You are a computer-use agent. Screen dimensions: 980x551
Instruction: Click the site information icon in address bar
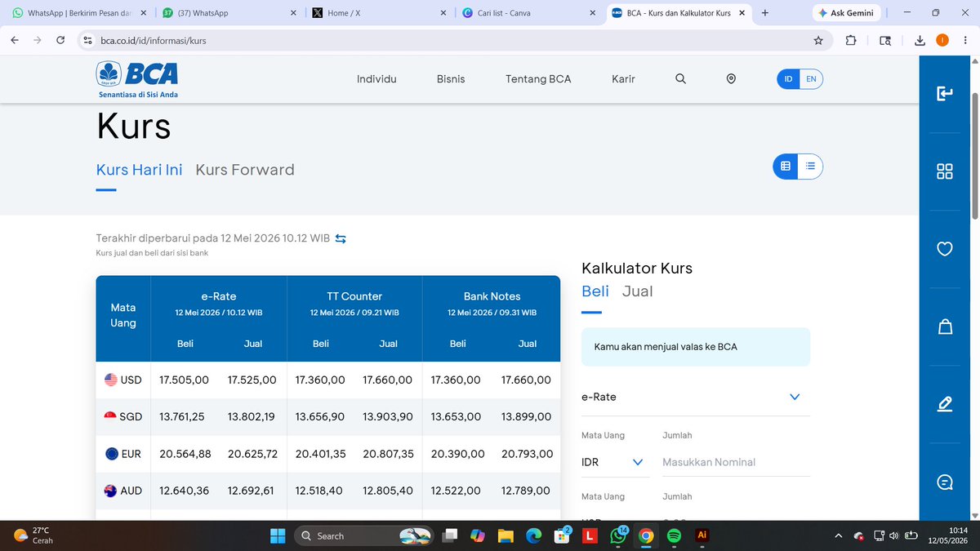[x=88, y=40]
